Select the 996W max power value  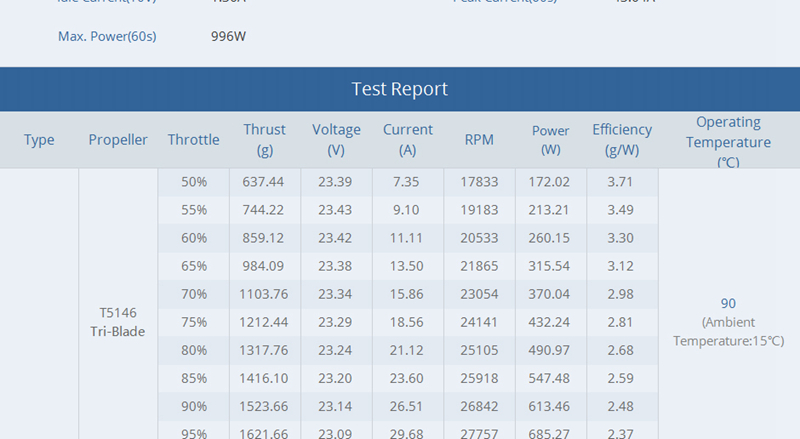coord(228,37)
